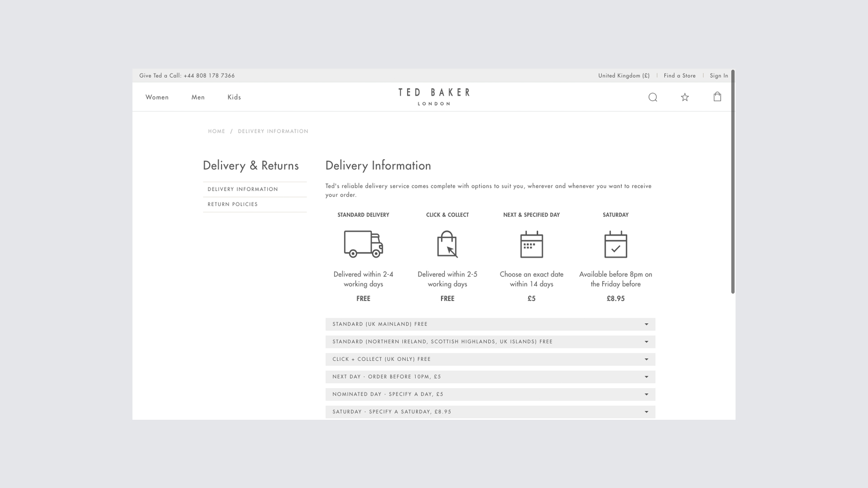868x488 pixels.
Task: Click the Ted Baker London logo
Action: (x=434, y=97)
